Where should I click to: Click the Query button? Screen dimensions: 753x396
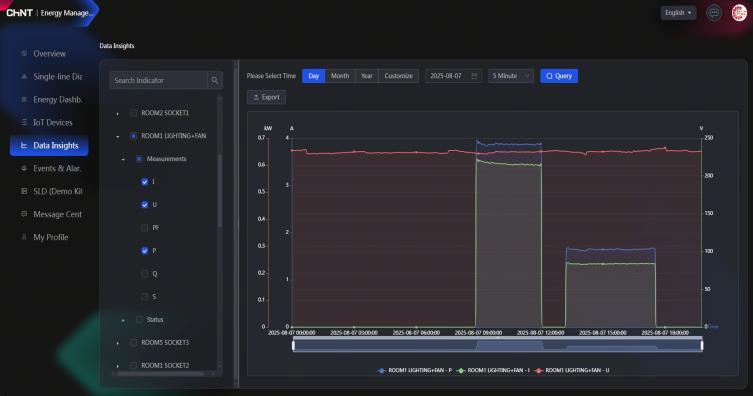[559, 76]
